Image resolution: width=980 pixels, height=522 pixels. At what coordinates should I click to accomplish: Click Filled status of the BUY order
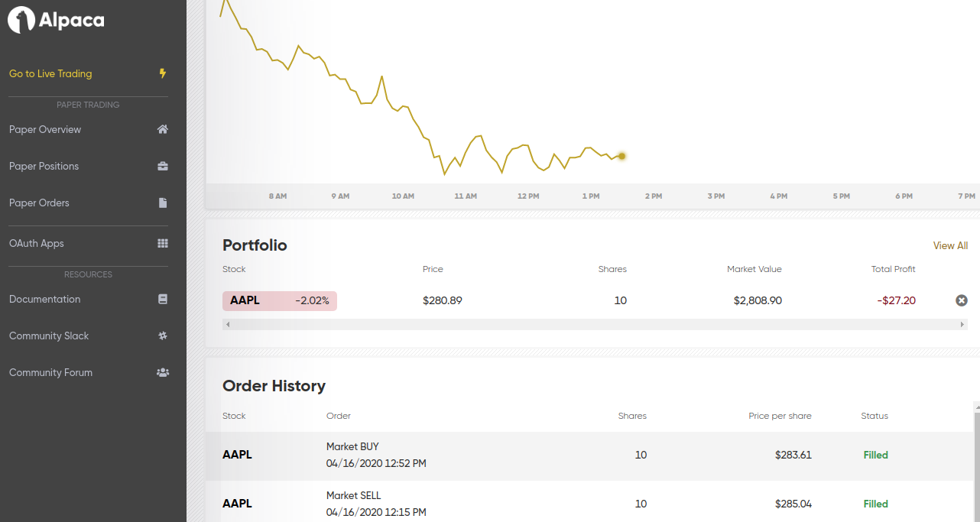pyautogui.click(x=876, y=455)
